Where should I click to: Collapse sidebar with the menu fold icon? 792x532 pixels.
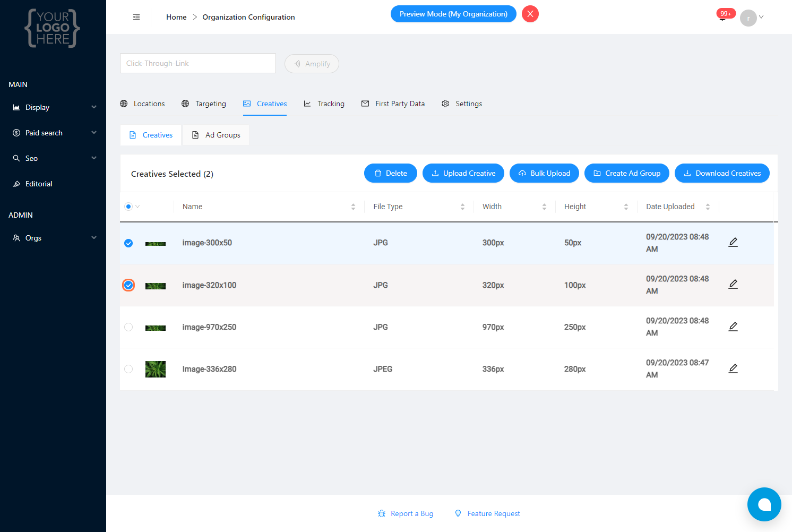[136, 17]
